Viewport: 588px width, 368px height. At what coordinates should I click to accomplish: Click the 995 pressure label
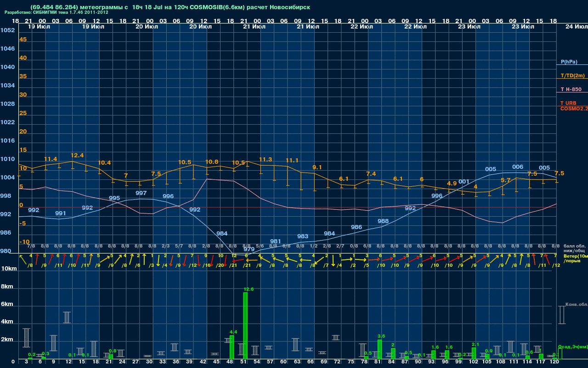[x=114, y=198]
